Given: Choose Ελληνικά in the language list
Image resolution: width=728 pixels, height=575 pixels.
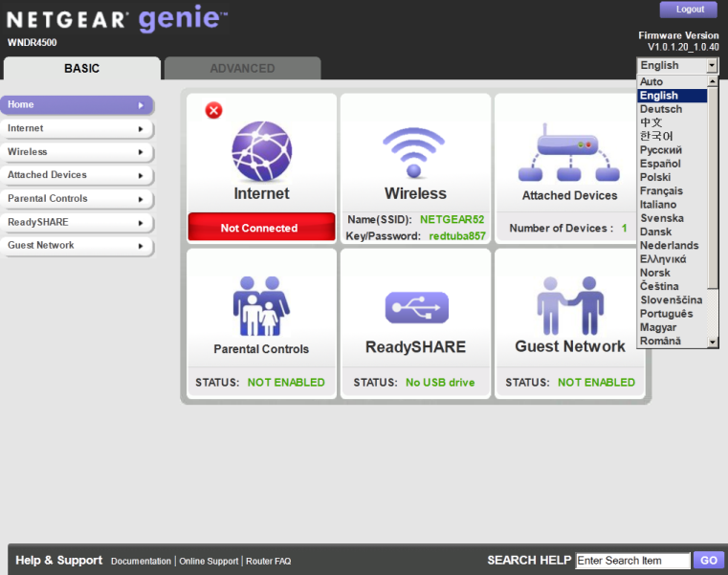Looking at the screenshot, I should click(x=673, y=258).
